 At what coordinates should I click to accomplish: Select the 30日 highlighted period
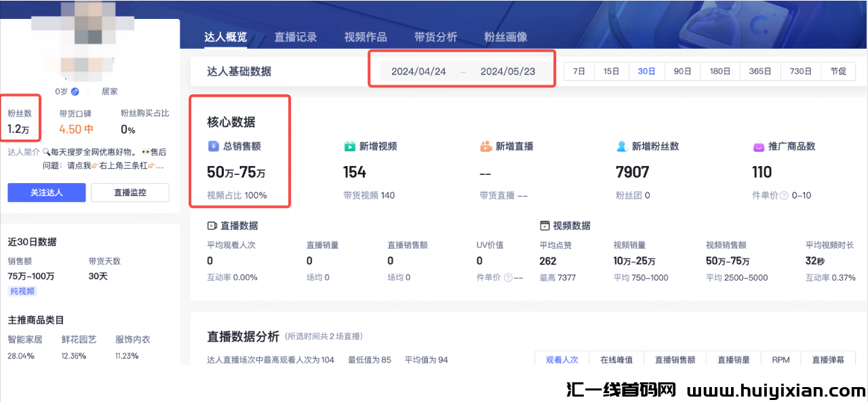(646, 71)
